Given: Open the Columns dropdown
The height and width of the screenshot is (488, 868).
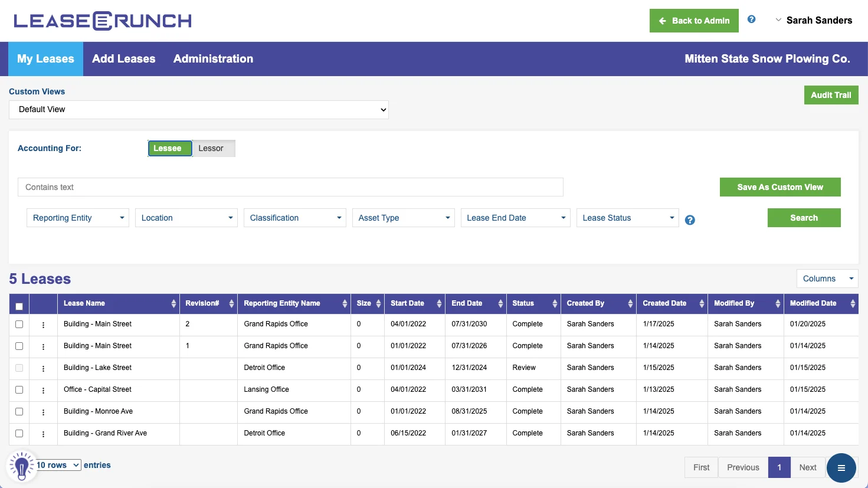Looking at the screenshot, I should click(827, 279).
